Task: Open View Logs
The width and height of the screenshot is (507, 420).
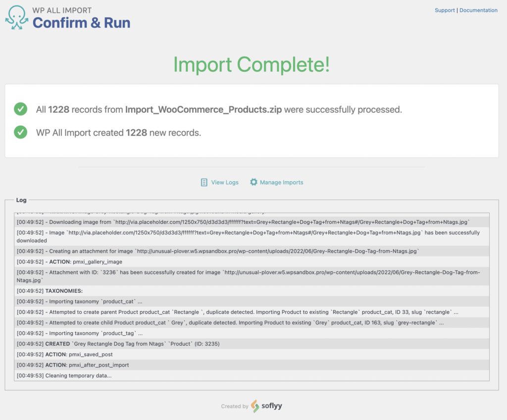Action: tap(224, 182)
